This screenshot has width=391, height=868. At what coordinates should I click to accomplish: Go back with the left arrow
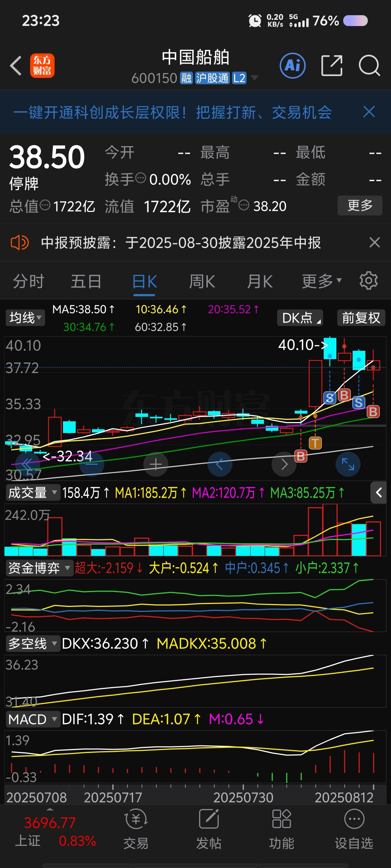(16, 66)
